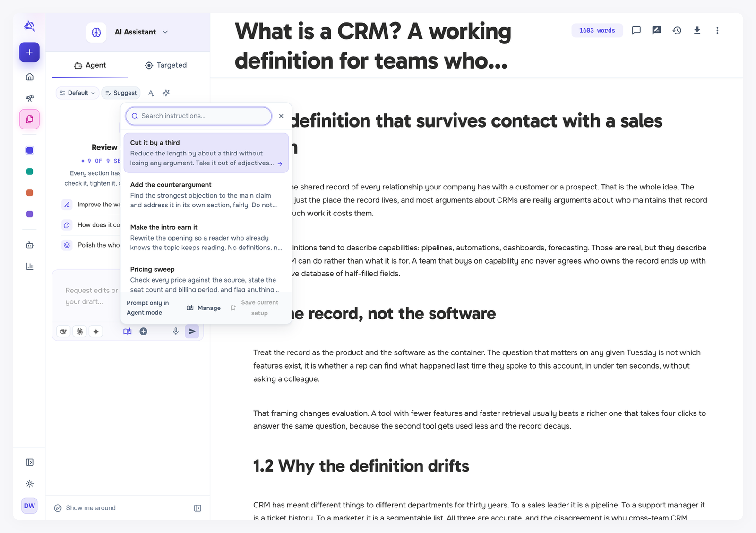Close the instructions popup
Viewport: 756px width, 533px height.
coord(281,116)
